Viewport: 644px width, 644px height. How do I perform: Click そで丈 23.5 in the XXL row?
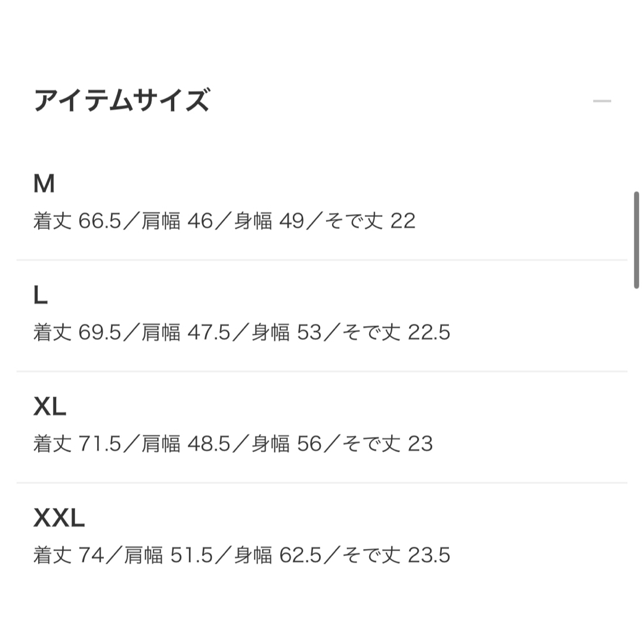pos(397,555)
